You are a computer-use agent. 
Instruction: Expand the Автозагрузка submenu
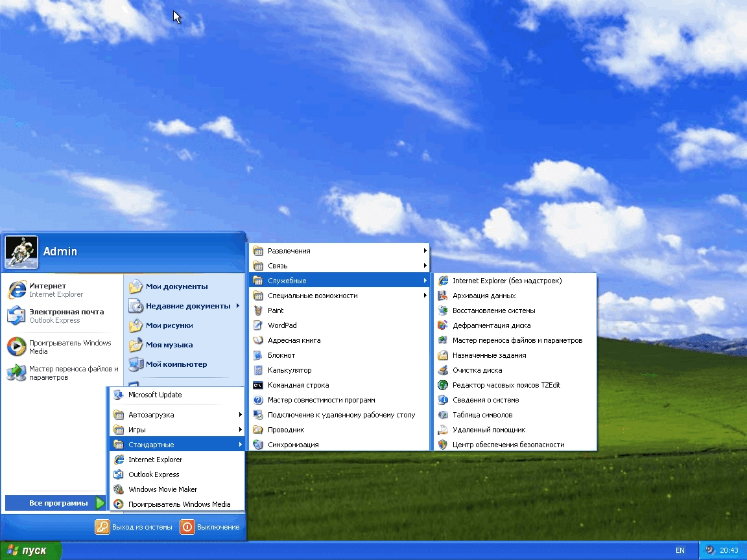[x=177, y=415]
